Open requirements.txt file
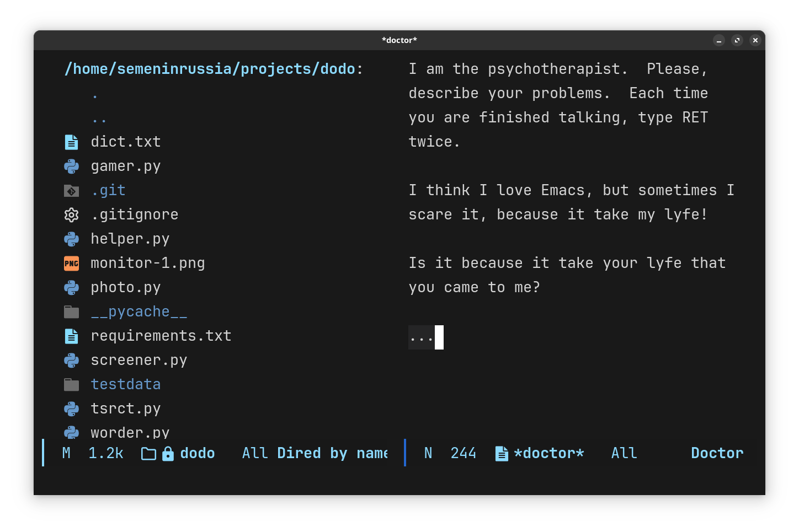 [x=161, y=336]
